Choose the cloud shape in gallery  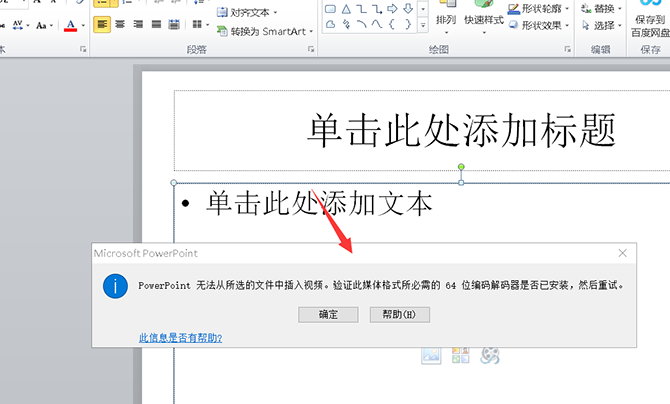[x=330, y=24]
